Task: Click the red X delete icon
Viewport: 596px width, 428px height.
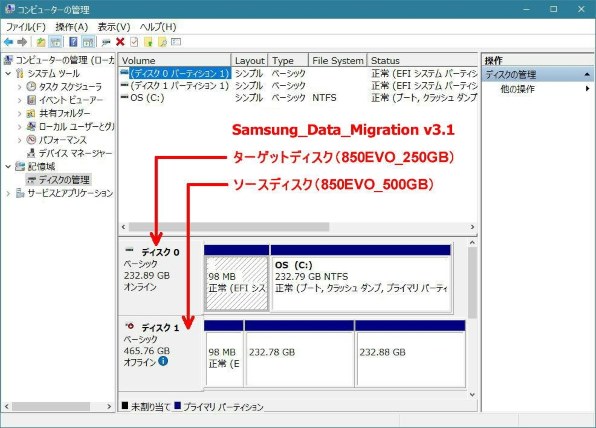Action: (x=120, y=42)
